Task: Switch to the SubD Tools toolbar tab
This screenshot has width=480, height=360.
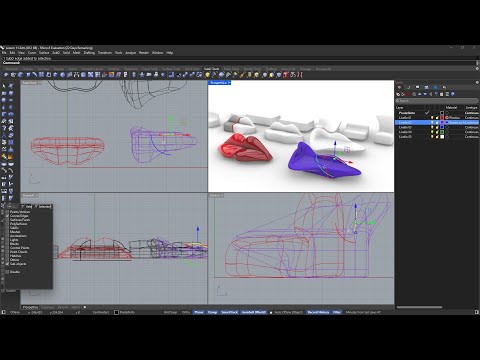Action: pyautogui.click(x=211, y=69)
